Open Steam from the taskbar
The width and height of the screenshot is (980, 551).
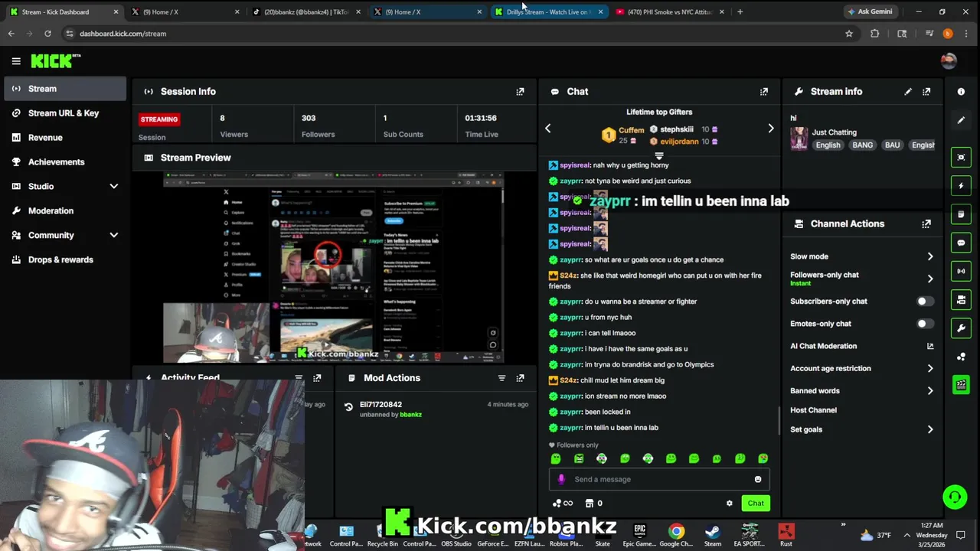tap(713, 535)
